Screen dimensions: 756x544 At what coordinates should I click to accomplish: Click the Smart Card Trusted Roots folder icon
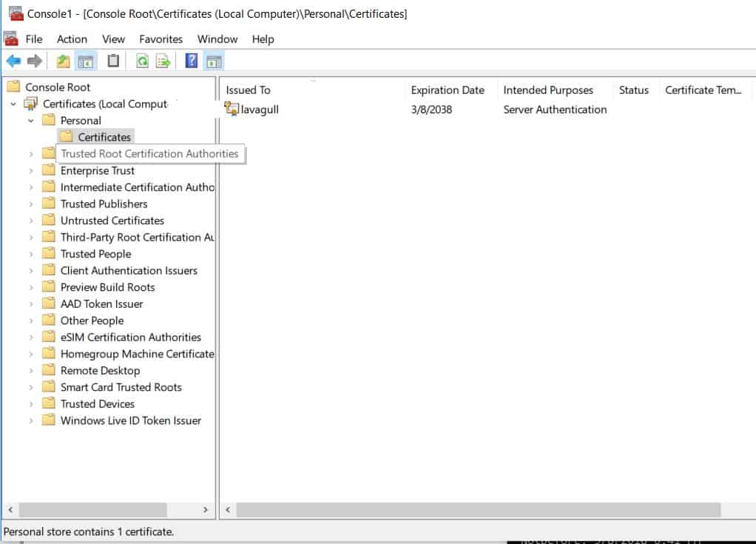(48, 386)
